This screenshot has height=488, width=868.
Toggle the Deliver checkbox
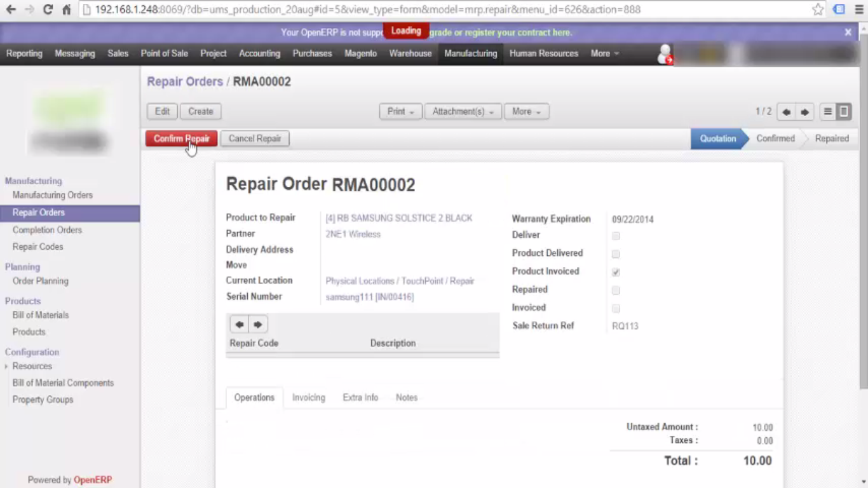(616, 236)
